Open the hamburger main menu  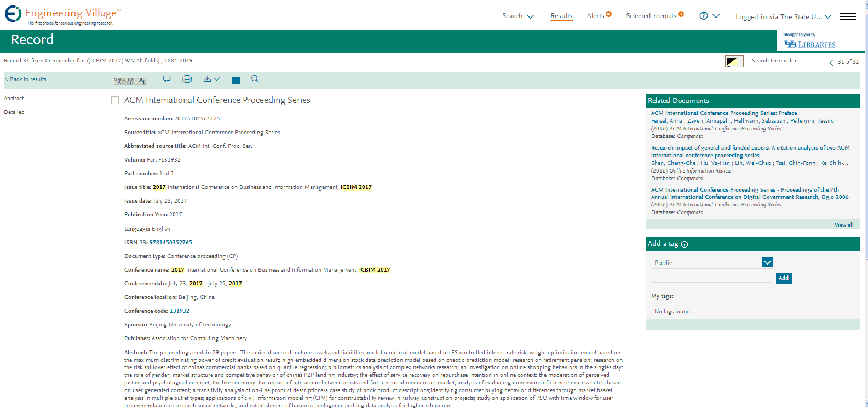(x=848, y=16)
